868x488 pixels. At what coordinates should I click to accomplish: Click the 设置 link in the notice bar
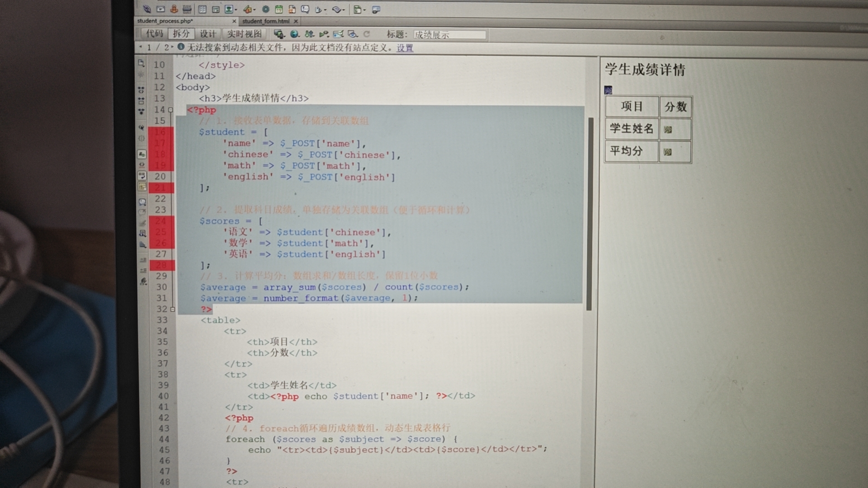click(x=404, y=48)
